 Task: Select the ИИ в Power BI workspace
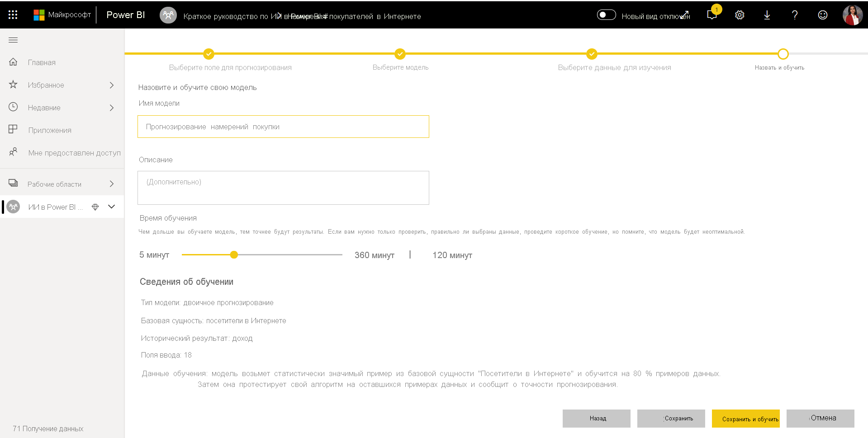point(55,207)
